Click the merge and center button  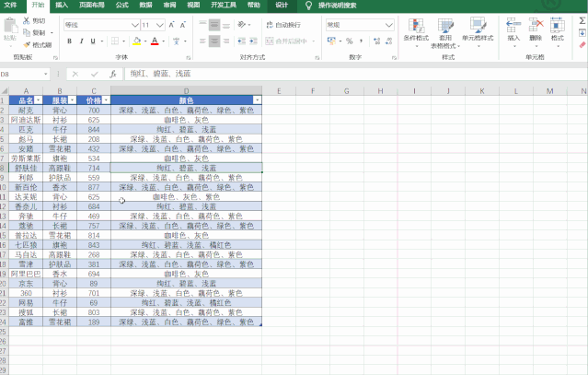click(x=286, y=41)
